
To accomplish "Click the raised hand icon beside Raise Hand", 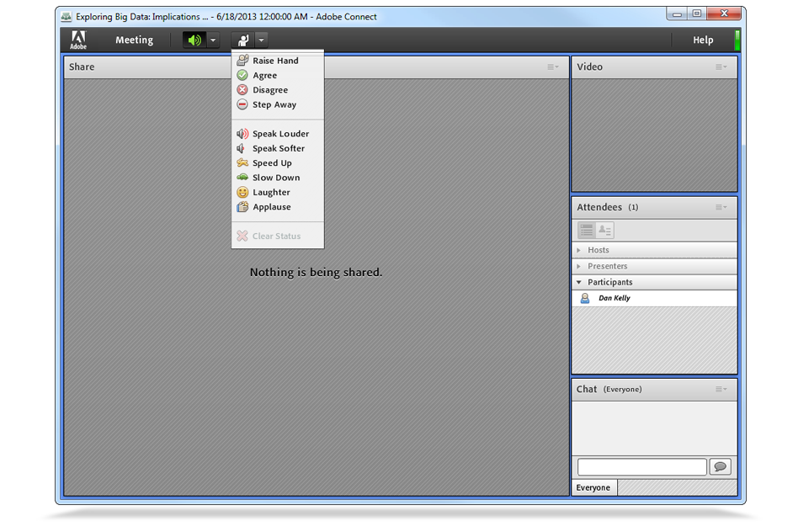I will 242,60.
